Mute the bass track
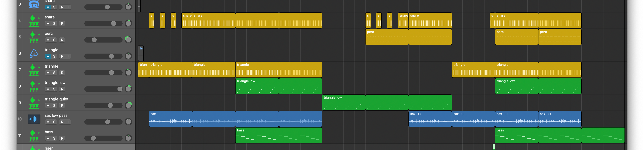The width and height of the screenshot is (644, 150). (x=48, y=138)
